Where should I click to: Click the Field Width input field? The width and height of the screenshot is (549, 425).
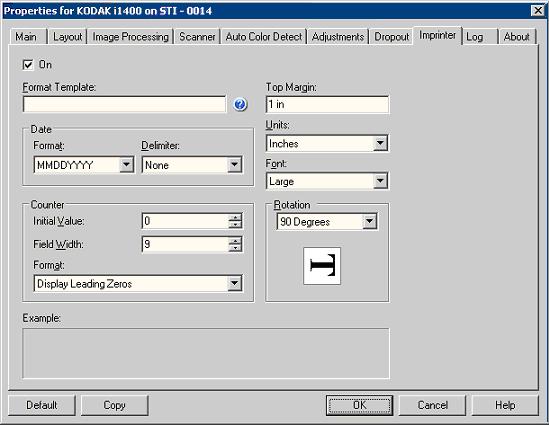click(x=186, y=244)
